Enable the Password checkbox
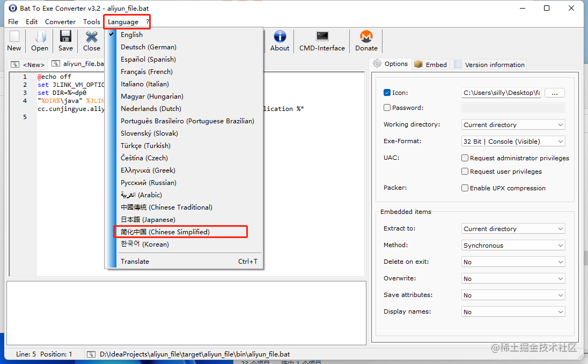Screen dimensions: 588x364 (x=387, y=107)
